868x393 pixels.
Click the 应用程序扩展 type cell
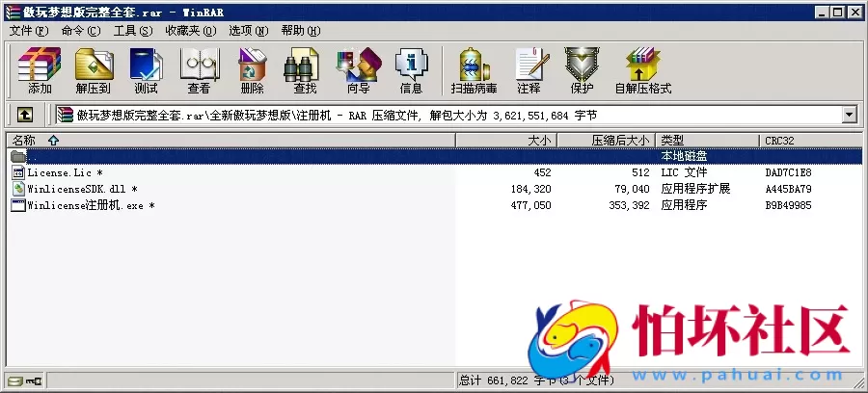695,189
